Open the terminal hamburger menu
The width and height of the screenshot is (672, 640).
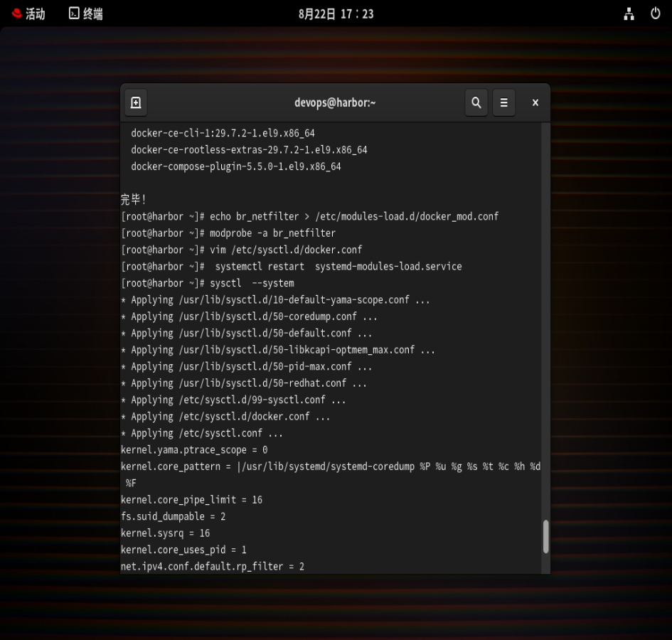point(503,103)
